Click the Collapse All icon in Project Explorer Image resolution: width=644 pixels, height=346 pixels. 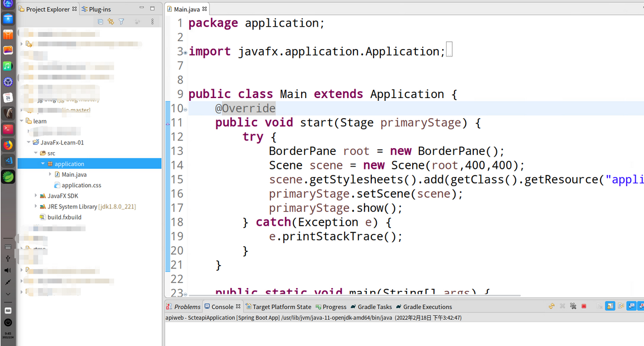(100, 22)
